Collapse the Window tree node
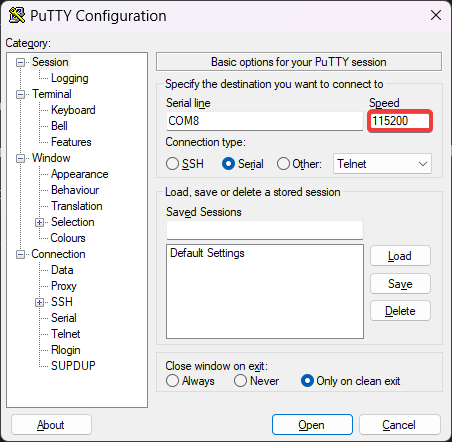Image resolution: width=452 pixels, height=442 pixels. [20, 158]
